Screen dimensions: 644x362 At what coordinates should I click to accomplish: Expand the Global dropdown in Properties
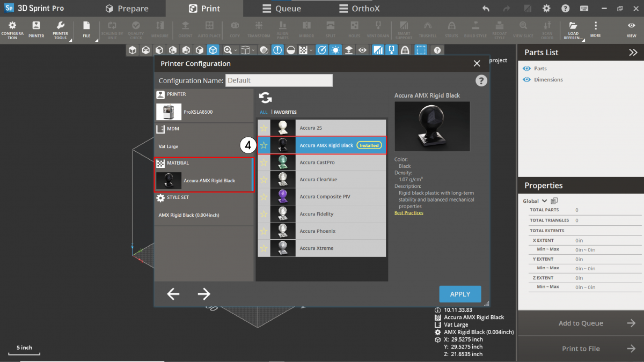coord(545,201)
